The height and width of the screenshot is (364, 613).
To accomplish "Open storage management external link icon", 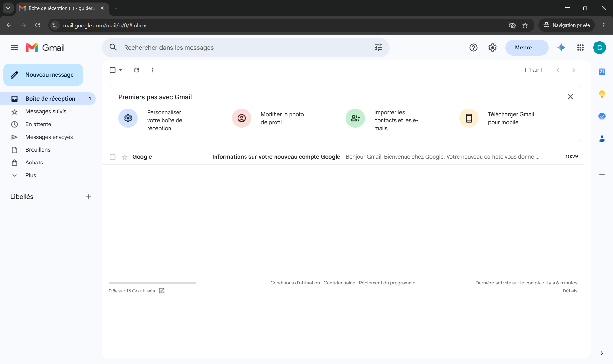I will click(x=162, y=291).
